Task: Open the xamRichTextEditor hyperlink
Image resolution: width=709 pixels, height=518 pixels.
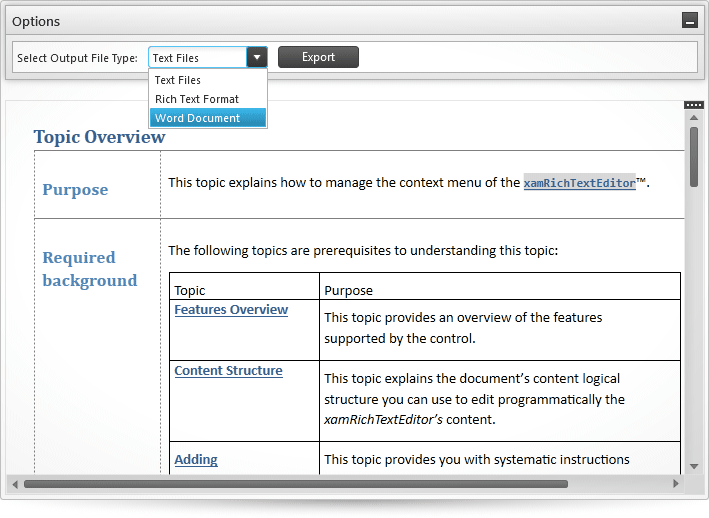Action: click(579, 183)
